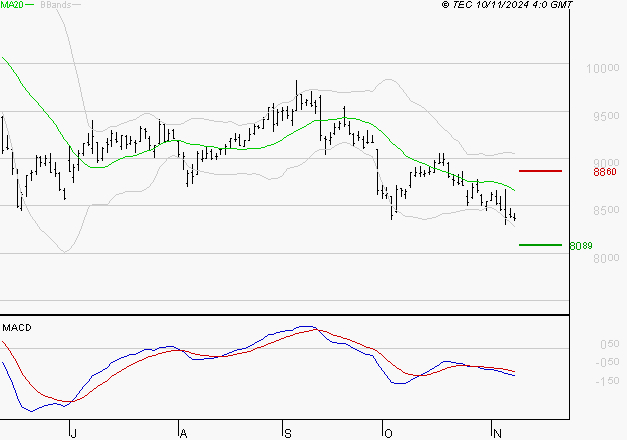Select the MACD 050 axis label
The width and height of the screenshot is (627, 440).
click(x=609, y=344)
